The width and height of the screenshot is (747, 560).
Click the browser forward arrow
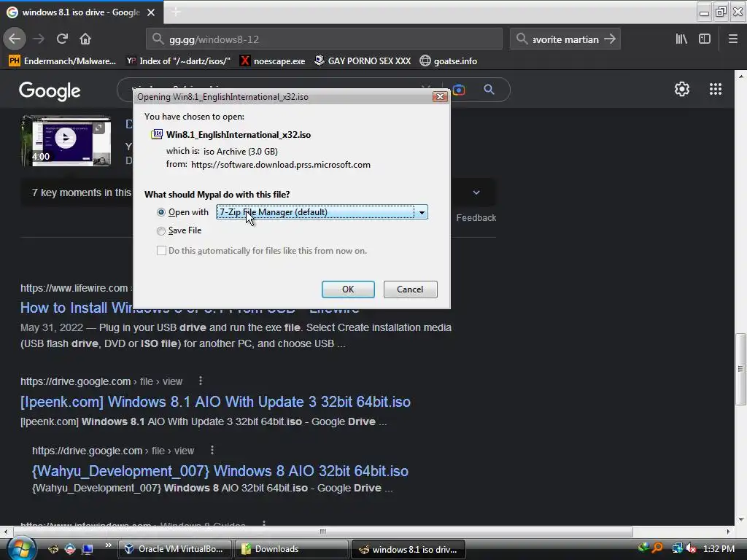coord(39,39)
